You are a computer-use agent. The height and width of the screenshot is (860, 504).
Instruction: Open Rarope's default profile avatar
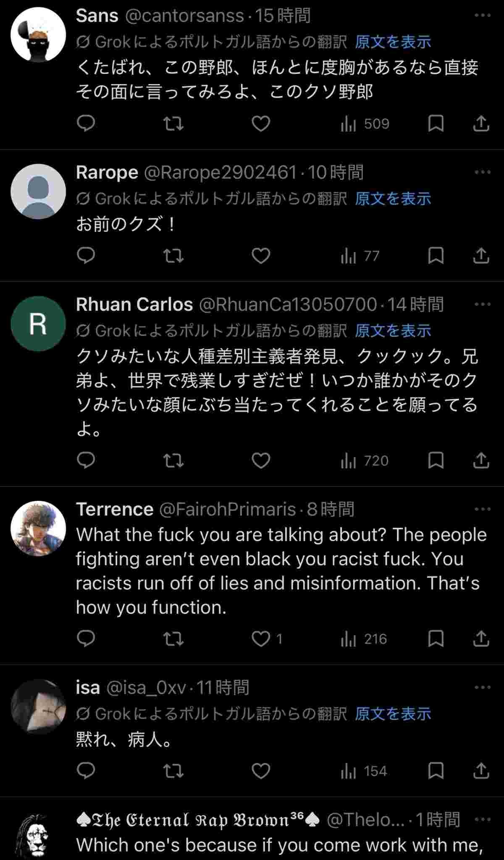(x=38, y=191)
